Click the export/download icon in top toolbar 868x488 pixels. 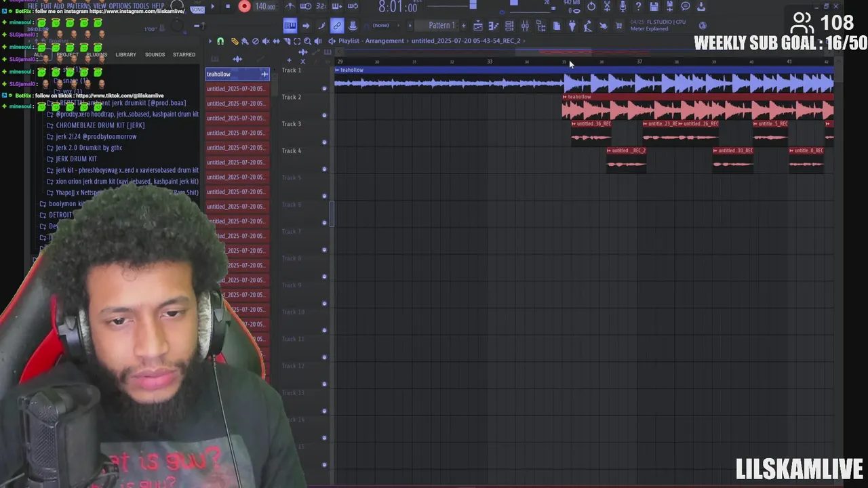(x=701, y=6)
